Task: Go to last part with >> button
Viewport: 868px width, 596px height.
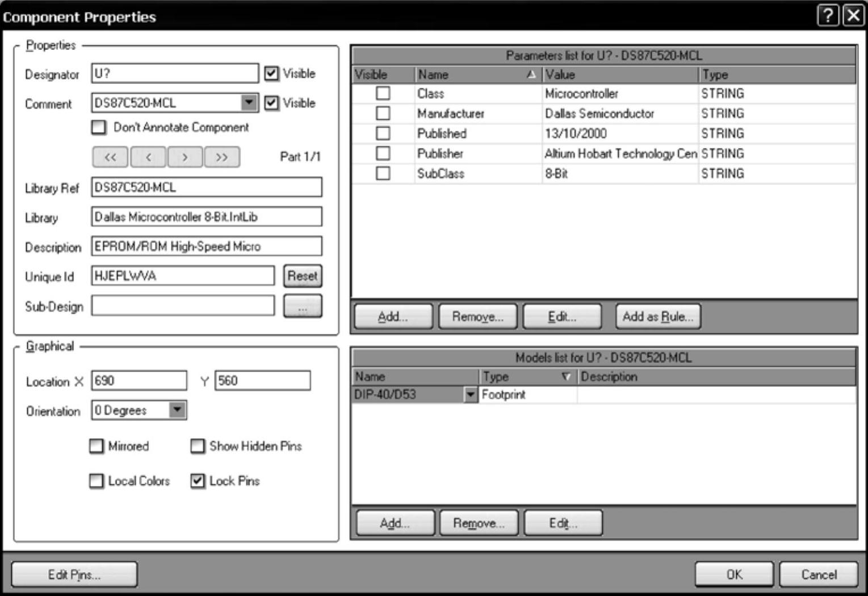Action: [x=222, y=157]
